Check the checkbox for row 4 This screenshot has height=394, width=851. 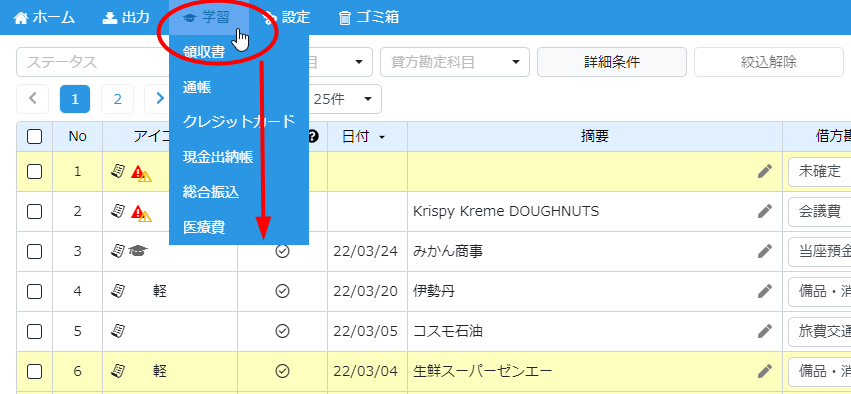pos(35,291)
